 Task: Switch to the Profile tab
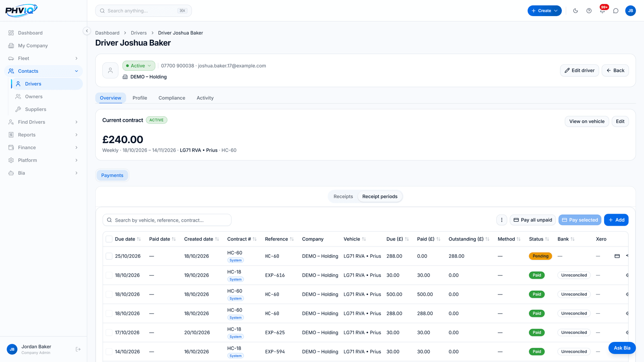(140, 98)
